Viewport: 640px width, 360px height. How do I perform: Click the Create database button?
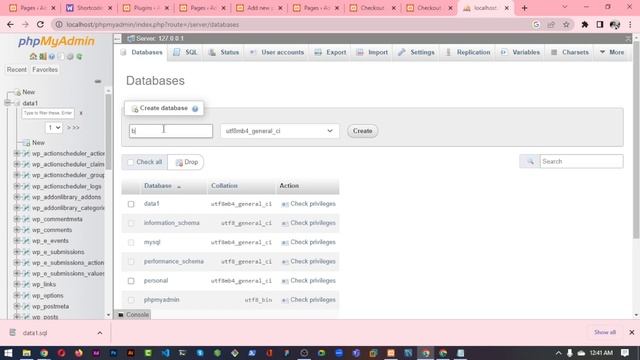click(x=362, y=131)
